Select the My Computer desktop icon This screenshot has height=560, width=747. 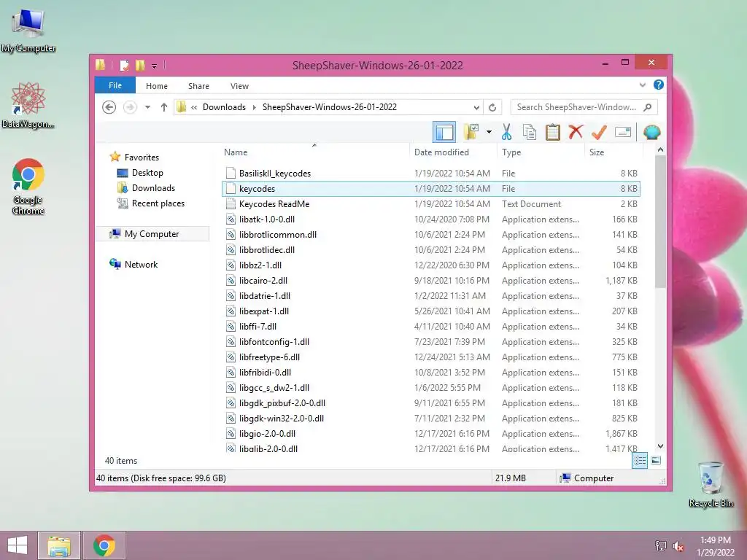click(28, 31)
